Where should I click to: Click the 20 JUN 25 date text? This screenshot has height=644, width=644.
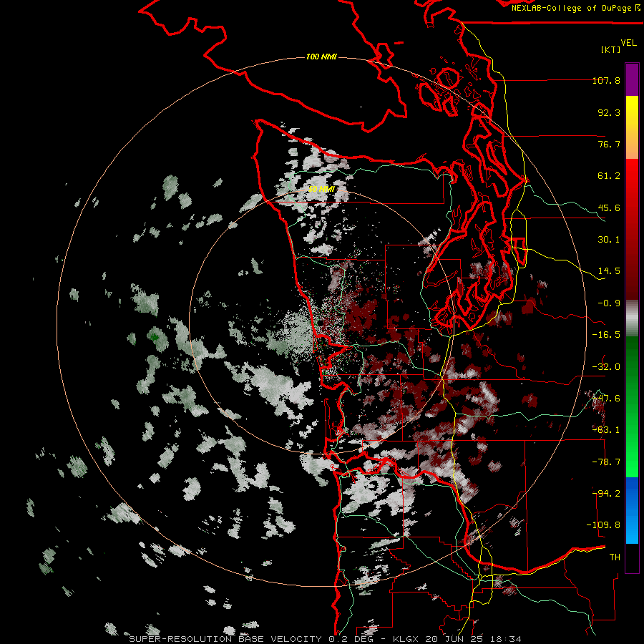click(454, 639)
